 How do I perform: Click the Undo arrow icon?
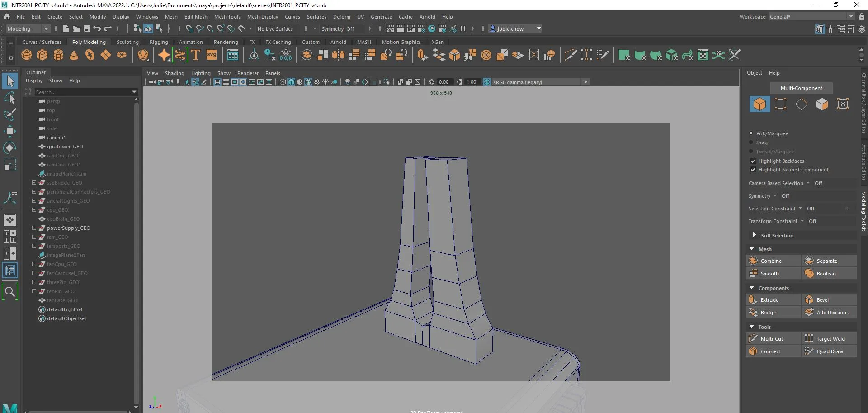pyautogui.click(x=97, y=28)
